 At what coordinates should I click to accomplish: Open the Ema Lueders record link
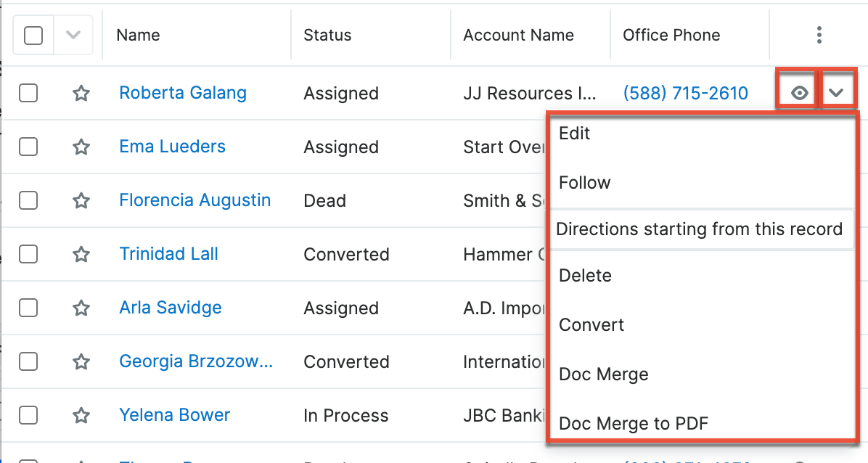(172, 147)
